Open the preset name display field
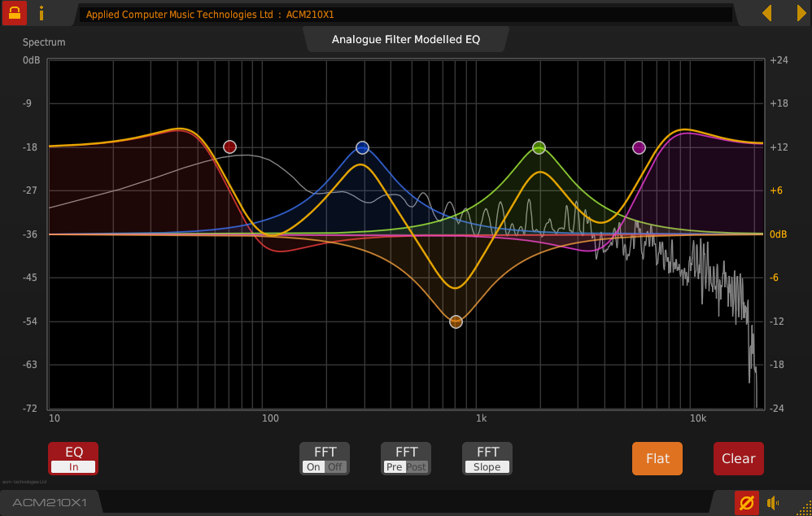Image resolution: width=812 pixels, height=516 pixels. tap(407, 15)
